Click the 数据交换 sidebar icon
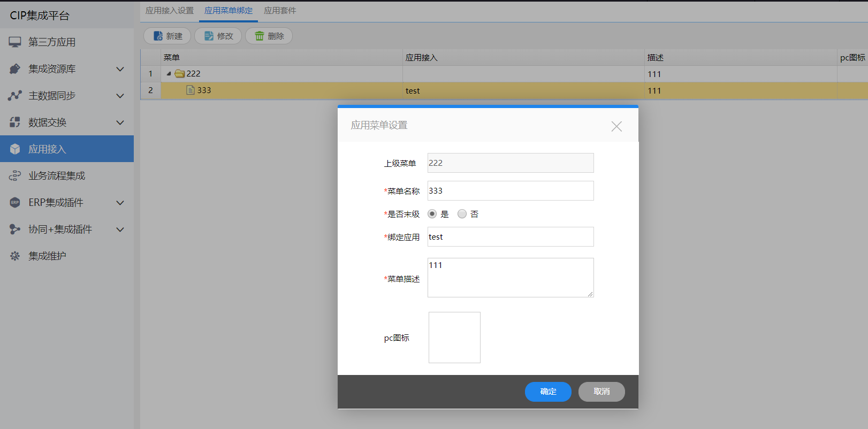868x429 pixels. tap(15, 122)
